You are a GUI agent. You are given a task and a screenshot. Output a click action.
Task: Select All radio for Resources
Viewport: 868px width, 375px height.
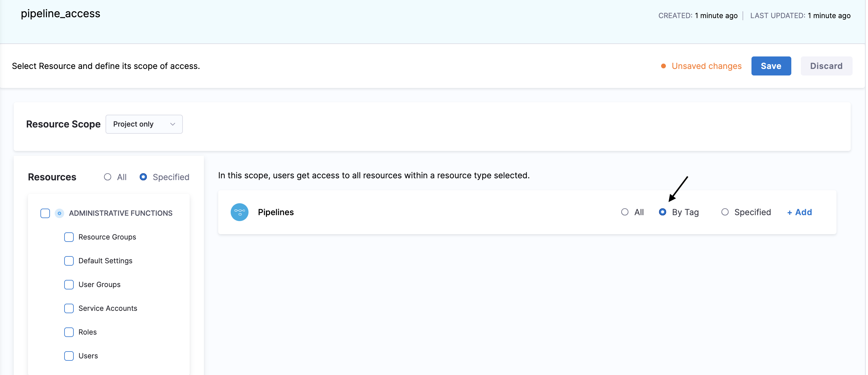[x=108, y=177]
